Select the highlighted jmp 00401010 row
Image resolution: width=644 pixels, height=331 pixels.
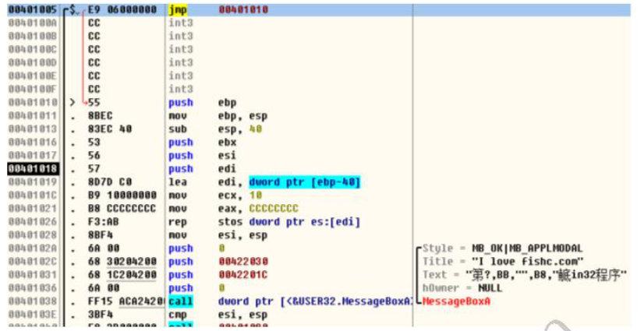234,9
